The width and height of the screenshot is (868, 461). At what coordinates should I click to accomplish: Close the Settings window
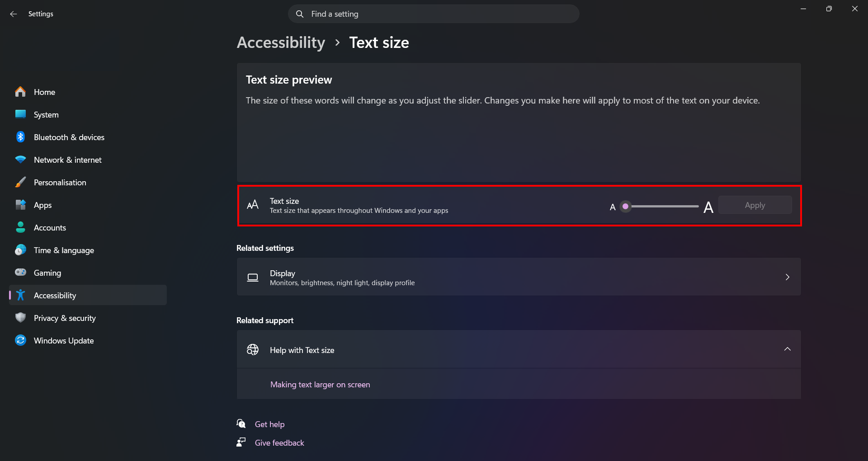click(x=855, y=9)
